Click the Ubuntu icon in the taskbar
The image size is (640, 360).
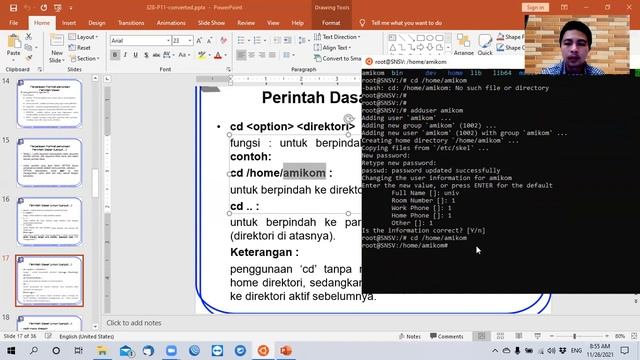263,350
